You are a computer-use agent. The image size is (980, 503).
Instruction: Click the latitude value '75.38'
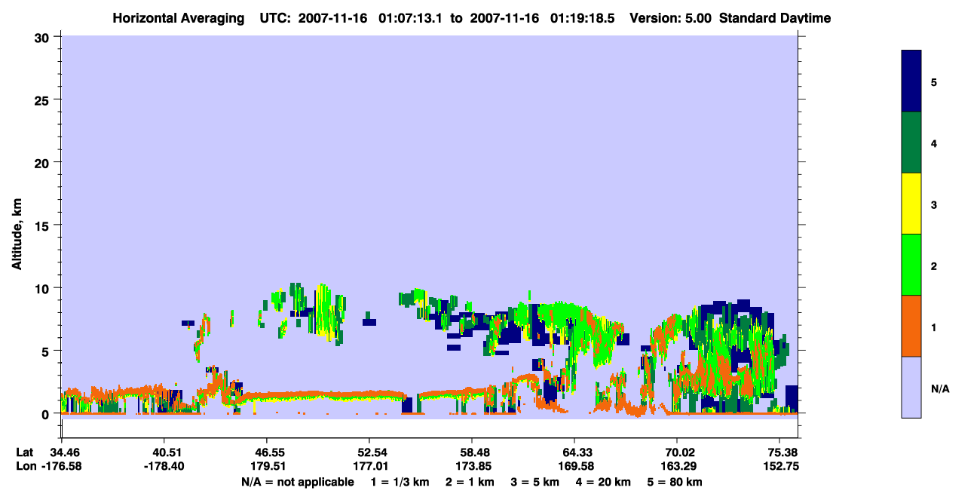coord(783,452)
